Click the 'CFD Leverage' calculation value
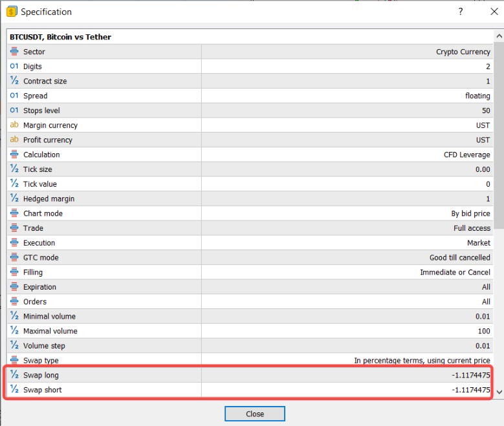Screen dimensions: 504x426 (466, 155)
